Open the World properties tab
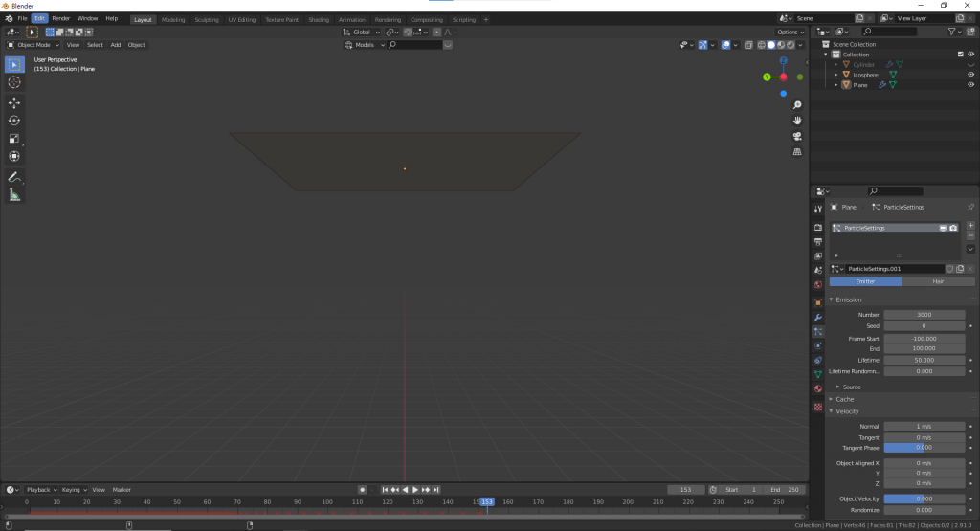Viewport: 980px width, 531px height. (x=818, y=285)
